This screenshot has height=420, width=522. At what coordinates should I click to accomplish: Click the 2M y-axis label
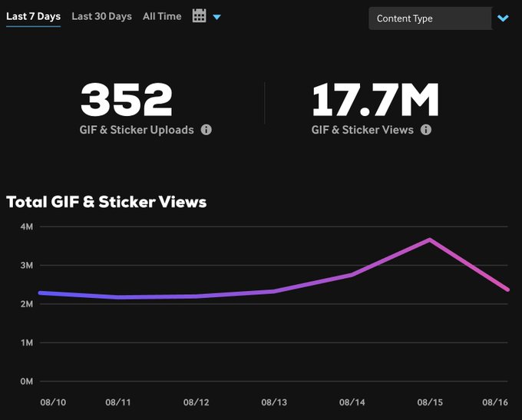(27, 304)
